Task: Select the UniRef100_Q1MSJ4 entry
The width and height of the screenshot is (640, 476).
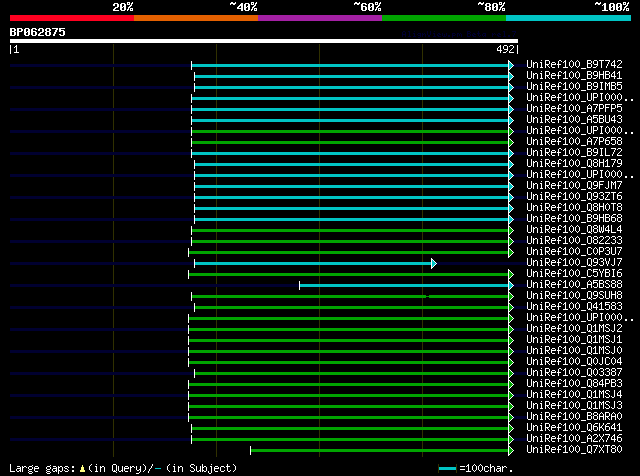Action: click(x=574, y=395)
